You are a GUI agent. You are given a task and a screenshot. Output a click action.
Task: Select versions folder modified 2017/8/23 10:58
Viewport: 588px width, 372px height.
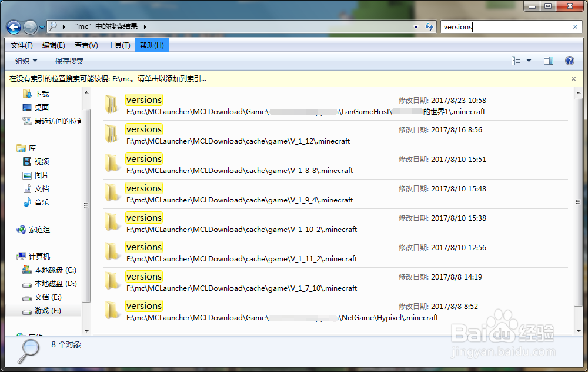click(336, 105)
